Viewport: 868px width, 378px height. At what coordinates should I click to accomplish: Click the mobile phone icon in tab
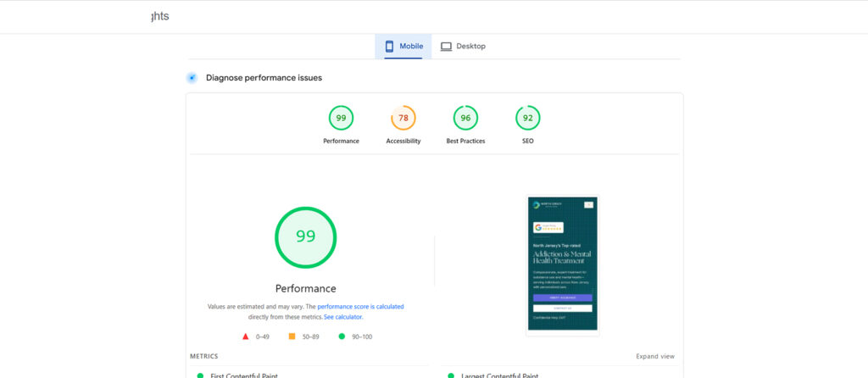[x=389, y=46]
